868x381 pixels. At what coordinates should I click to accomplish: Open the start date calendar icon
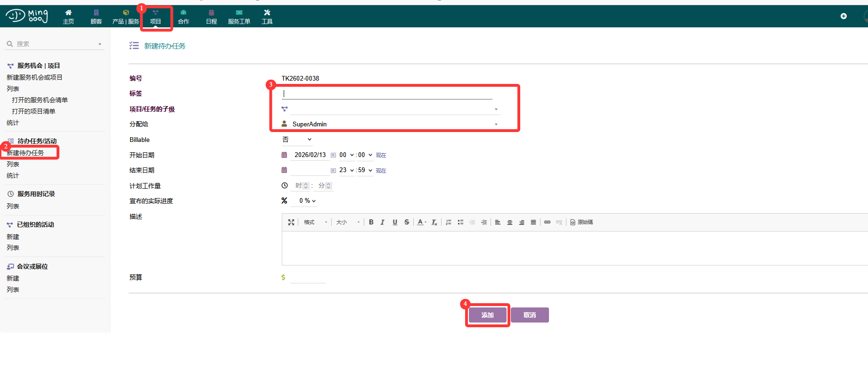(x=284, y=155)
